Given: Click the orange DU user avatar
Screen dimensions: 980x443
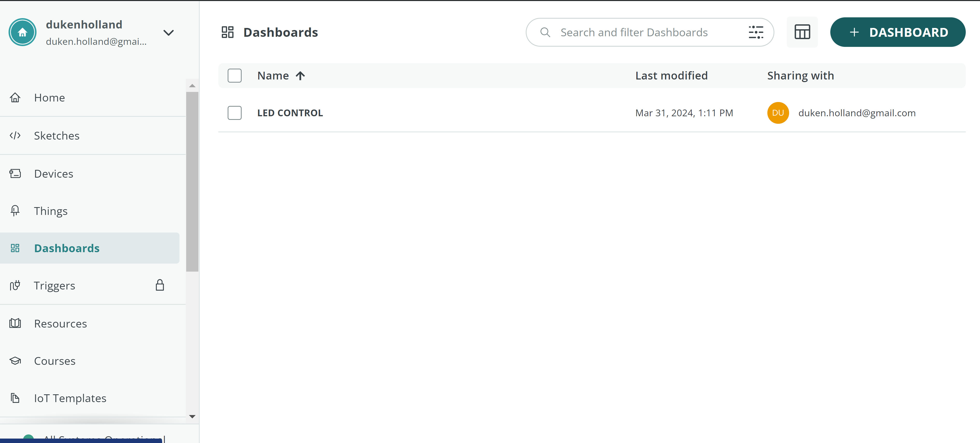Looking at the screenshot, I should [x=778, y=113].
